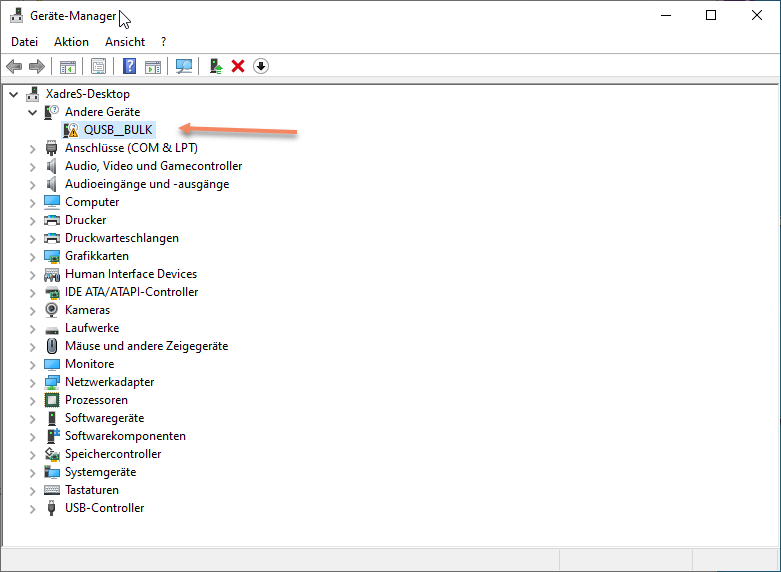Click the action pane toolbar icon
Viewport: 781px width, 572px height.
click(x=153, y=66)
